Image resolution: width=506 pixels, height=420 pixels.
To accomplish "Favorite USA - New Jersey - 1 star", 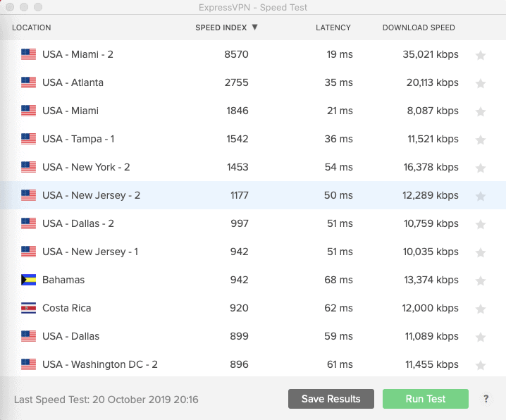I will (481, 252).
